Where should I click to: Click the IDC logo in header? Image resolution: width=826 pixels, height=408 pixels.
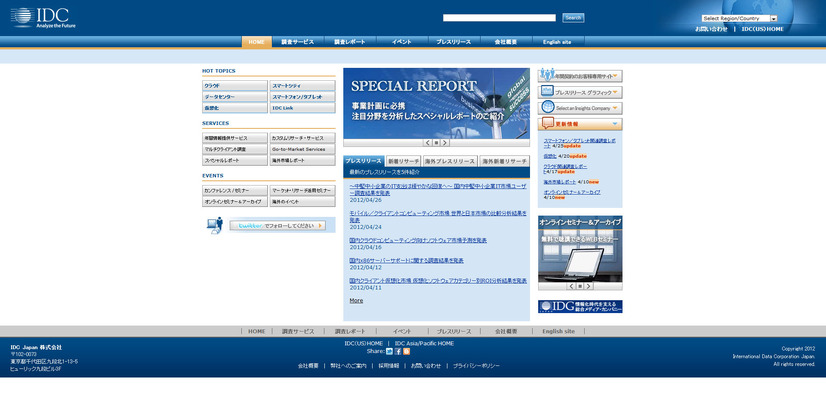(42, 17)
